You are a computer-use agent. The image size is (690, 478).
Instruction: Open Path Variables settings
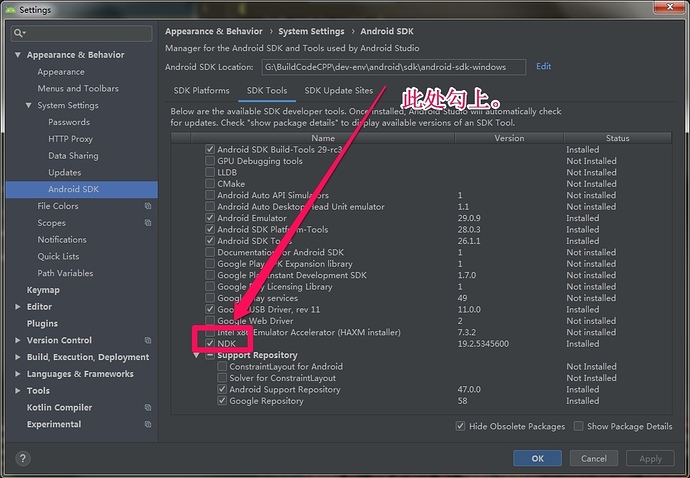[65, 273]
